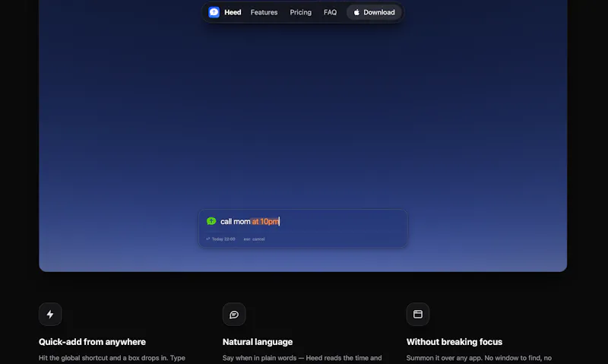Click the green Heed icon in quick-add box
The height and width of the screenshot is (364, 608).
[x=211, y=221]
